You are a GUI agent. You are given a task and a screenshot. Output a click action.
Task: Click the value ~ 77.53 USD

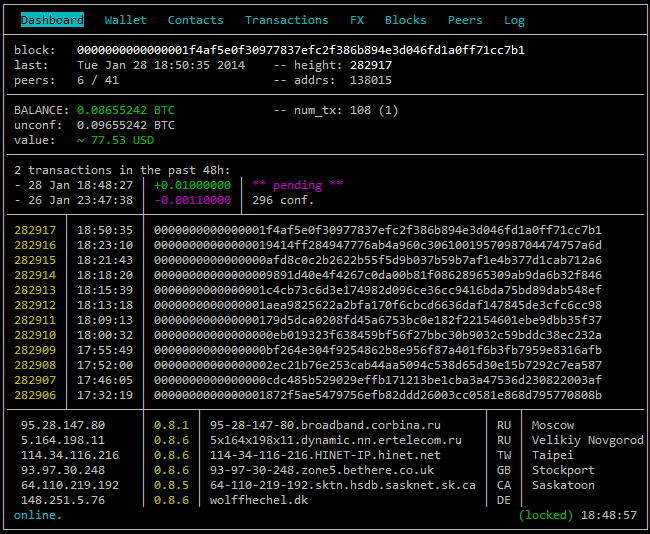(x=115, y=140)
